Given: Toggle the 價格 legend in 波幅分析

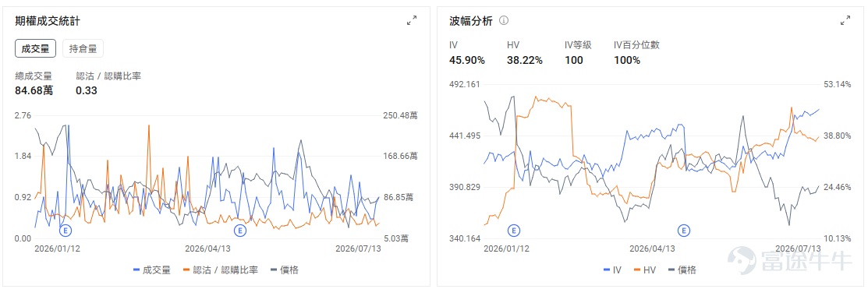Looking at the screenshot, I should [682, 270].
